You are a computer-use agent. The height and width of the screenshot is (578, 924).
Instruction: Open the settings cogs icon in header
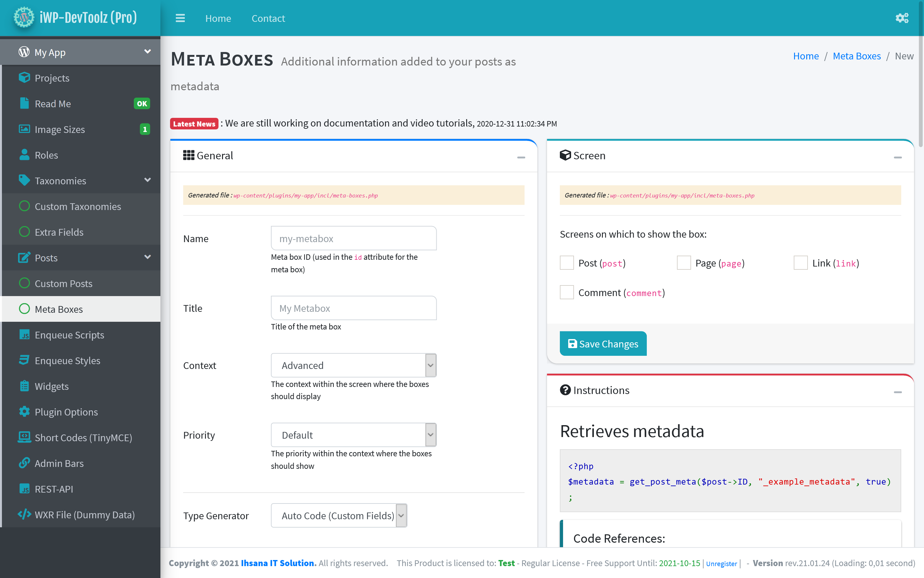(x=902, y=18)
